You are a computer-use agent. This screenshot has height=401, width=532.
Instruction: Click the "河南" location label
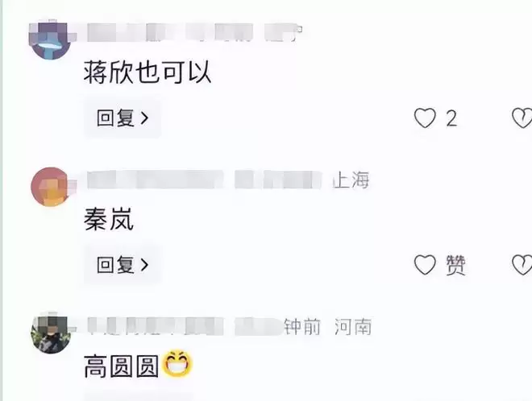point(353,327)
